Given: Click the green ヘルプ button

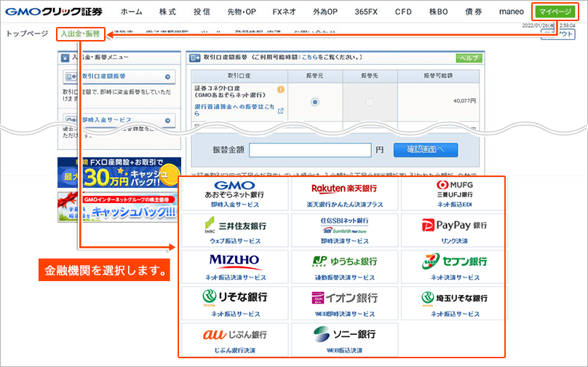Looking at the screenshot, I should [x=469, y=58].
